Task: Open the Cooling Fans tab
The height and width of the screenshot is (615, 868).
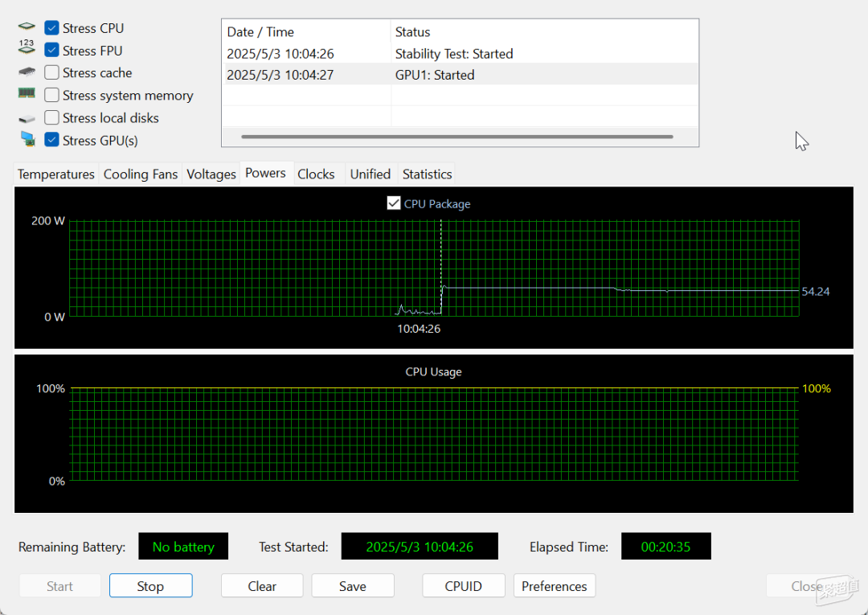Action: 141,174
